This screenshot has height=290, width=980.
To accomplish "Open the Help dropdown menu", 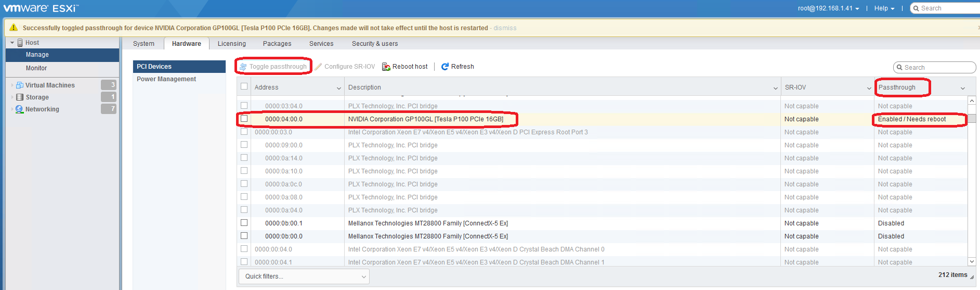I will pos(884,8).
